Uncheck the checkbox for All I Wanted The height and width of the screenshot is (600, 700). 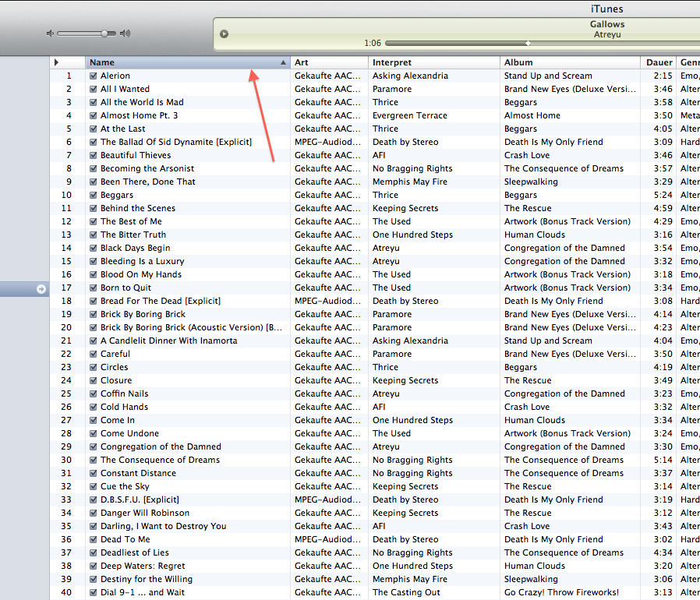pos(94,90)
